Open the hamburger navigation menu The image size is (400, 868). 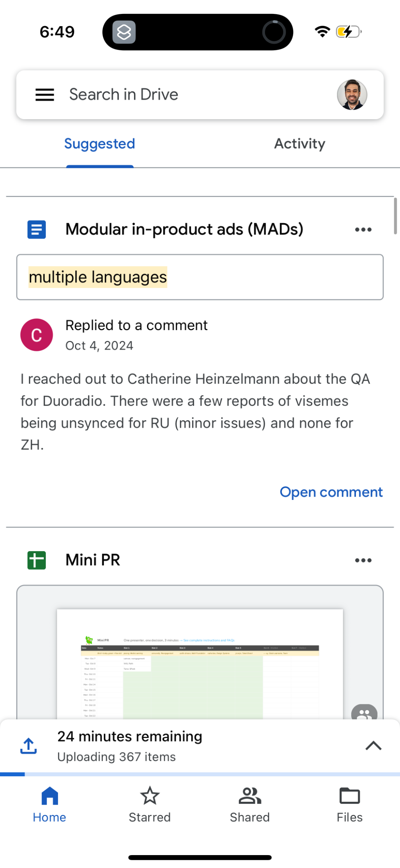45,95
